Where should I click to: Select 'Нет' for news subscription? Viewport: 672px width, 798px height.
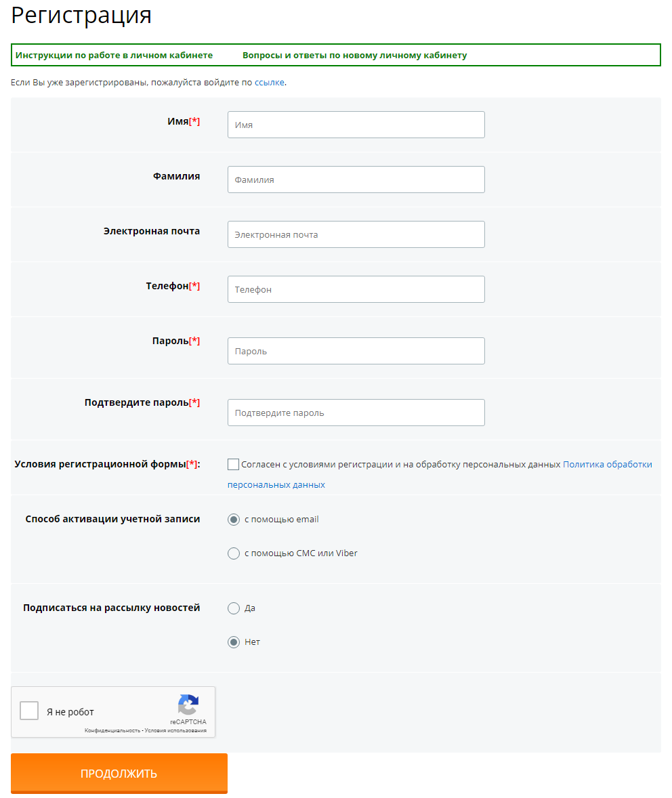coord(234,642)
